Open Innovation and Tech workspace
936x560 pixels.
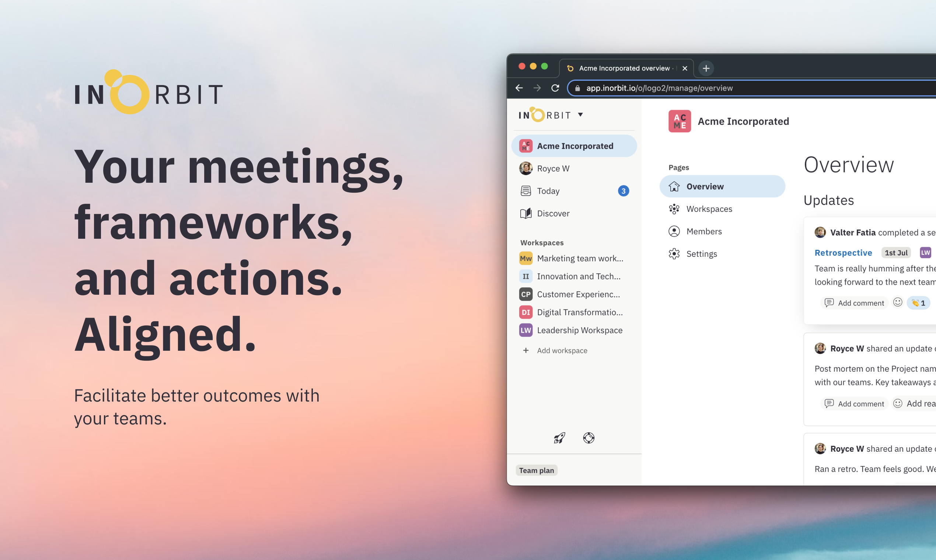point(574,276)
